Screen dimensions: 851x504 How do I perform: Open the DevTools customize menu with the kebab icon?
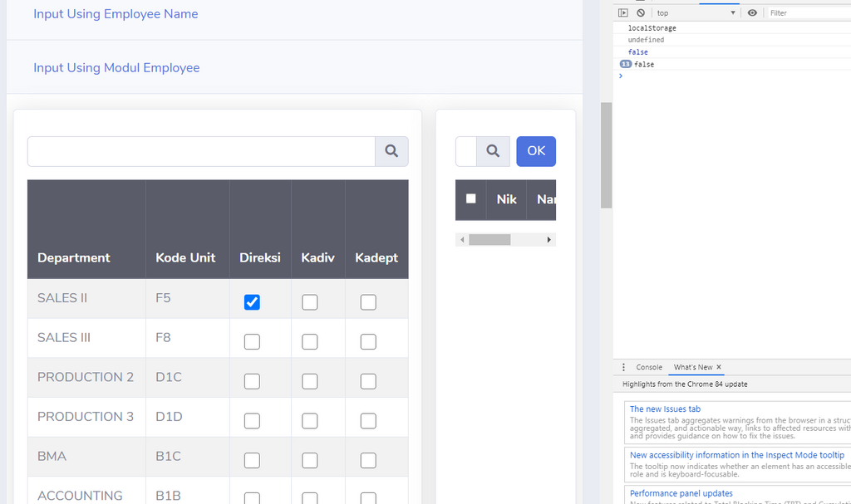pos(623,367)
